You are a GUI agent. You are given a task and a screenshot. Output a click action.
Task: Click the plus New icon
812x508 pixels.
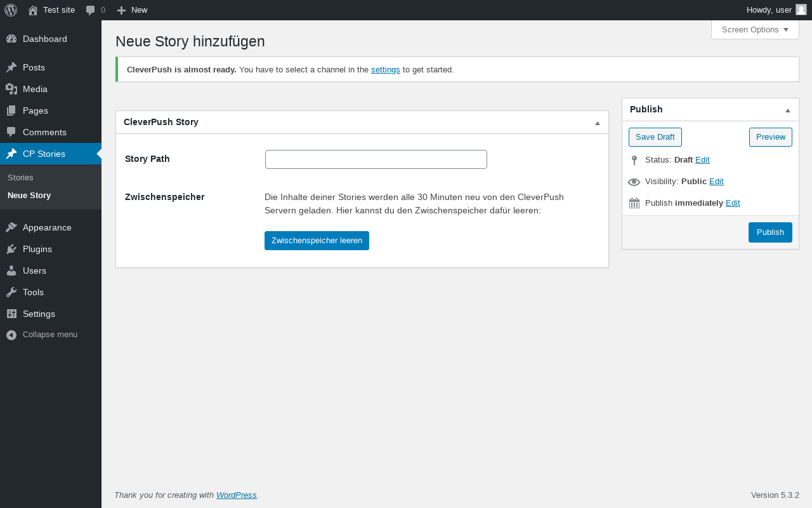[x=122, y=10]
